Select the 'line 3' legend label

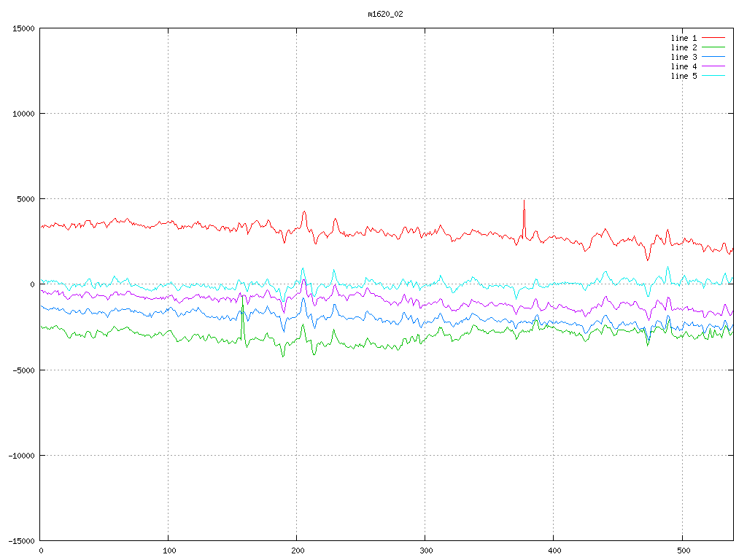coord(684,57)
